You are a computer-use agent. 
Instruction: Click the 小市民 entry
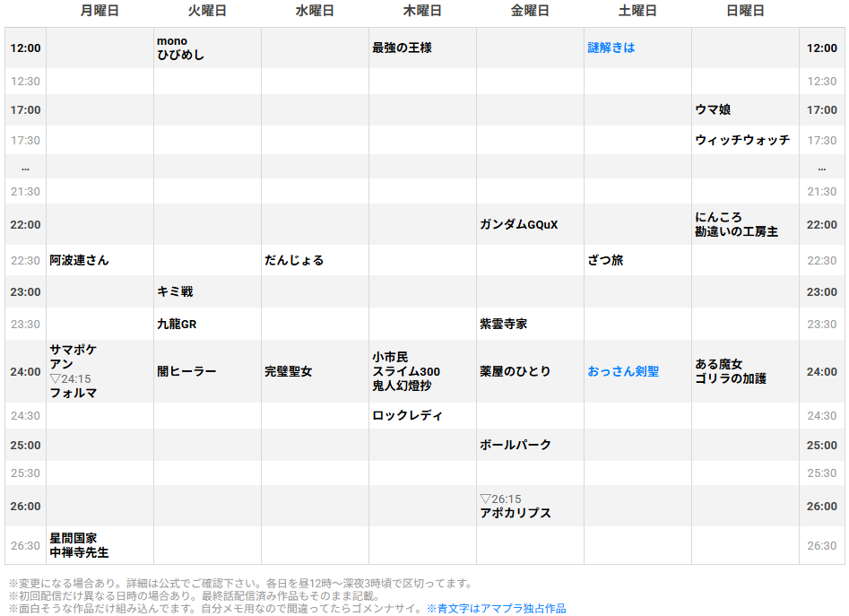point(390,357)
